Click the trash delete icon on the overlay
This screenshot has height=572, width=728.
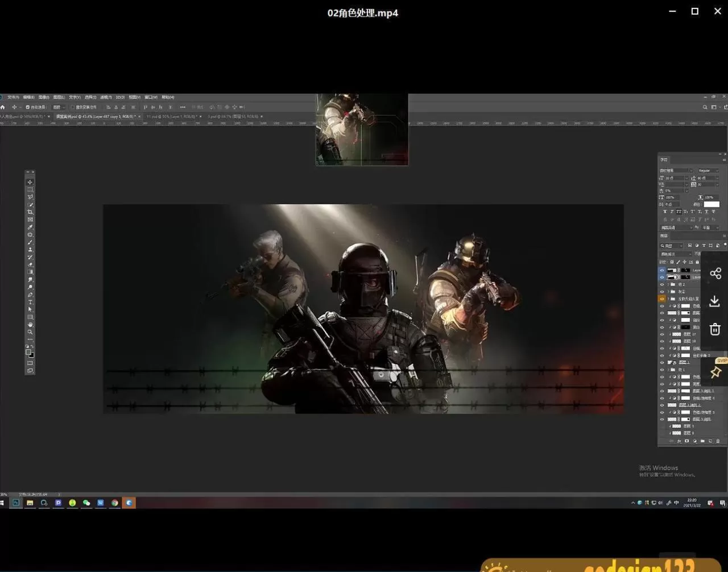[715, 329]
